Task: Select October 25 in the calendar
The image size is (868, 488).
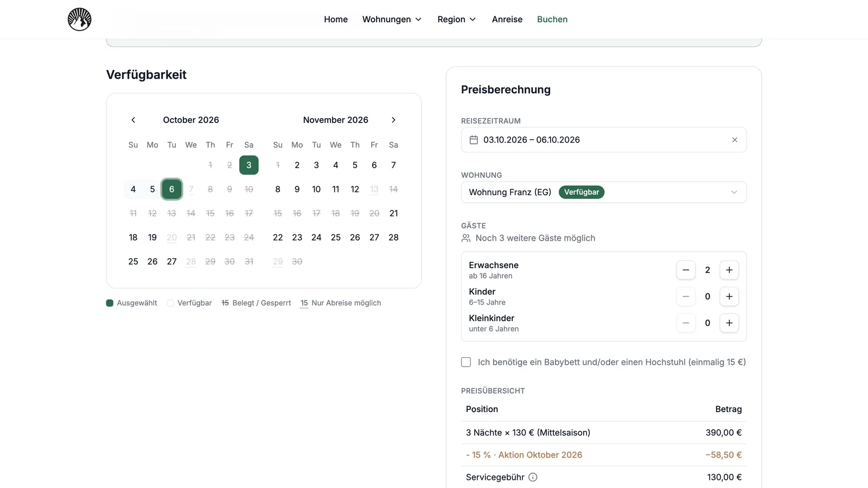Action: click(133, 261)
